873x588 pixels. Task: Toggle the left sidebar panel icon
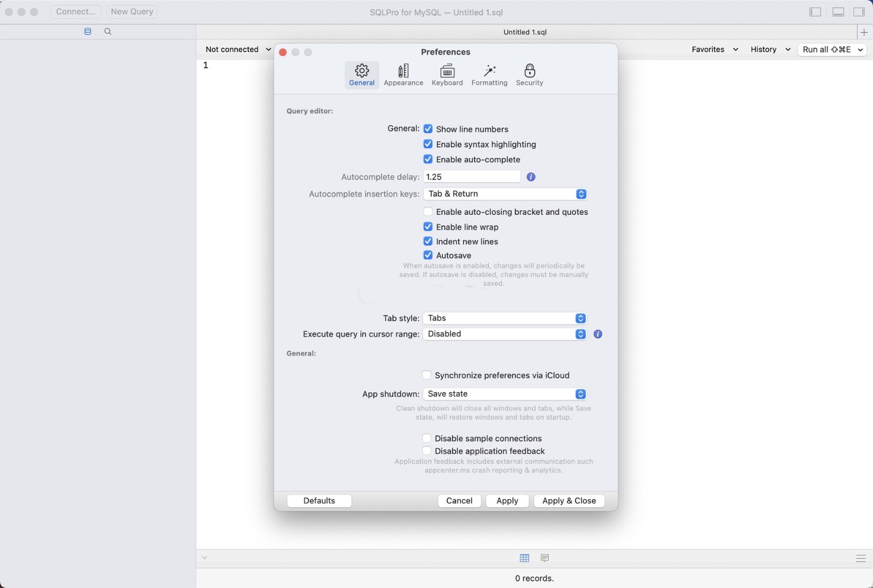pyautogui.click(x=815, y=12)
